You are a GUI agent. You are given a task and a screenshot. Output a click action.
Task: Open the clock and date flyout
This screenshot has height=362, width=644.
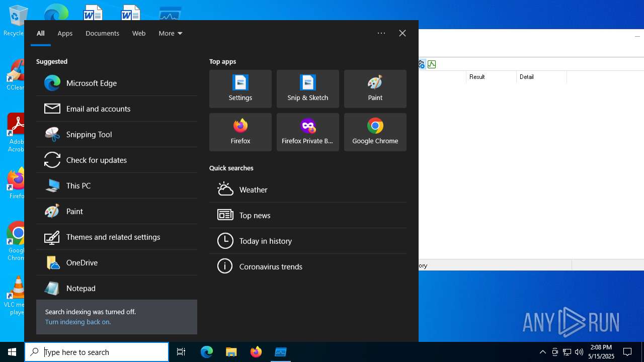[601, 352]
